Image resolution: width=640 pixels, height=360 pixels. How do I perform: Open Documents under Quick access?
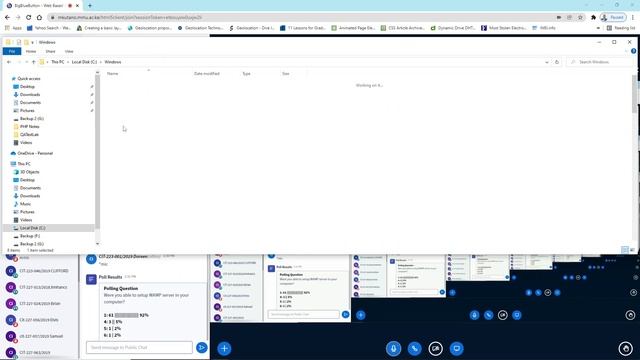(x=30, y=102)
